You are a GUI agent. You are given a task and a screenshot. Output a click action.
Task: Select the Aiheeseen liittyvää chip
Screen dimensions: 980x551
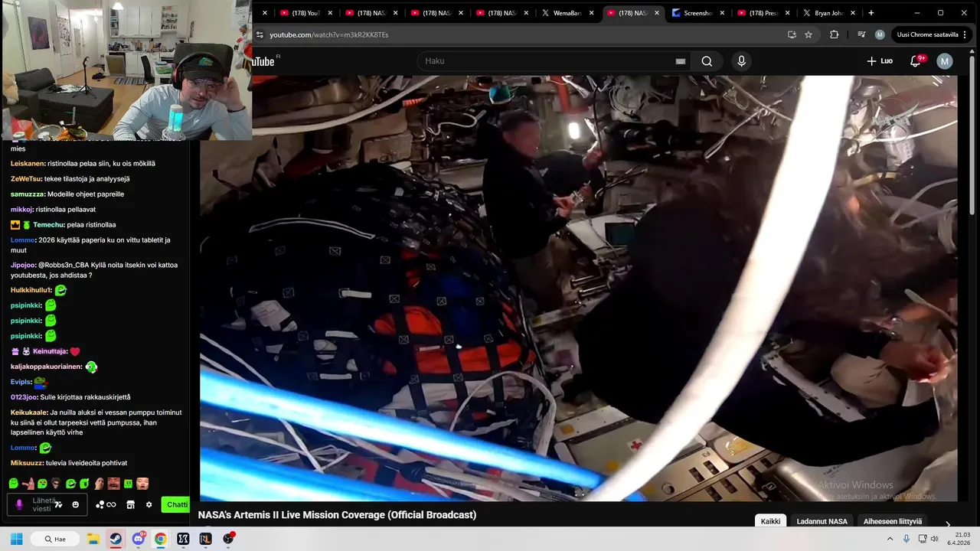click(893, 521)
